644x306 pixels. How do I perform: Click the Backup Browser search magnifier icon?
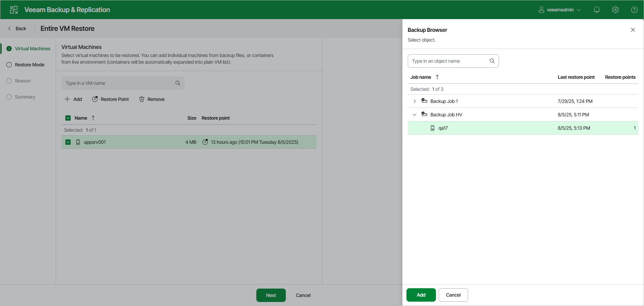(x=492, y=61)
